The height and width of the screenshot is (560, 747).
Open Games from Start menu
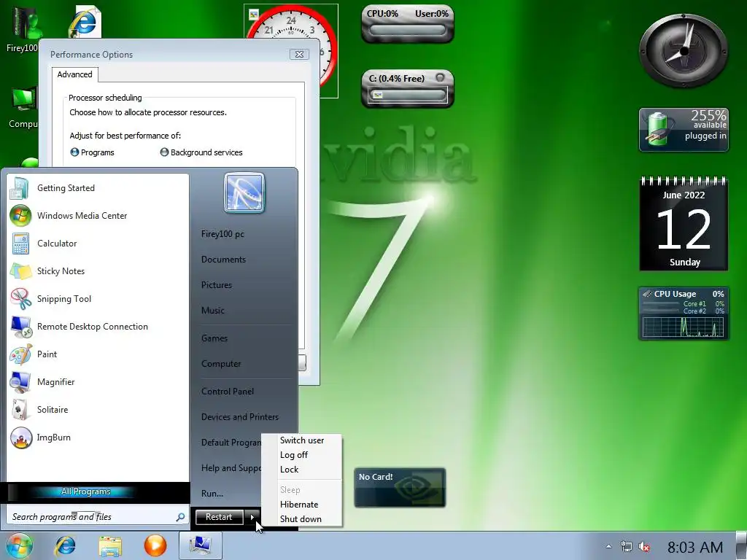214,338
